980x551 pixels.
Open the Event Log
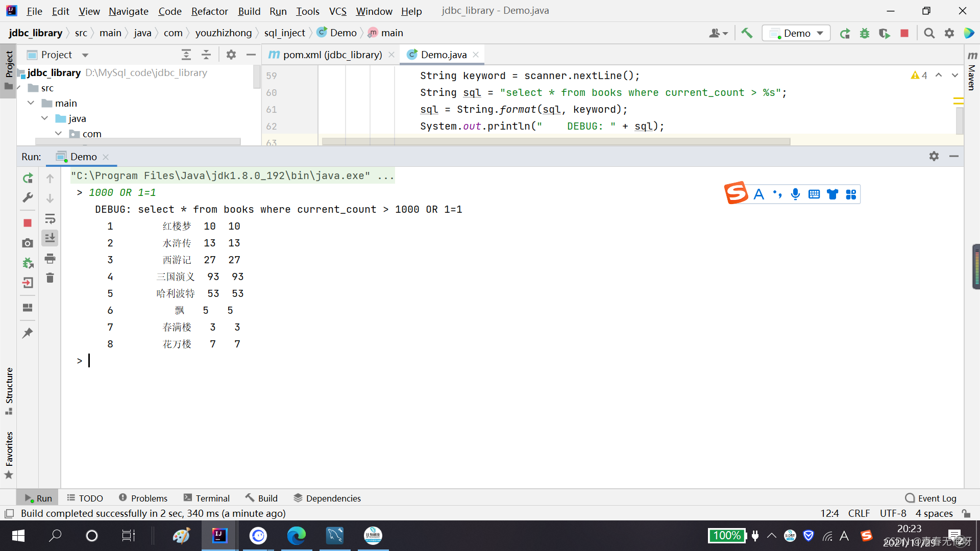click(930, 498)
